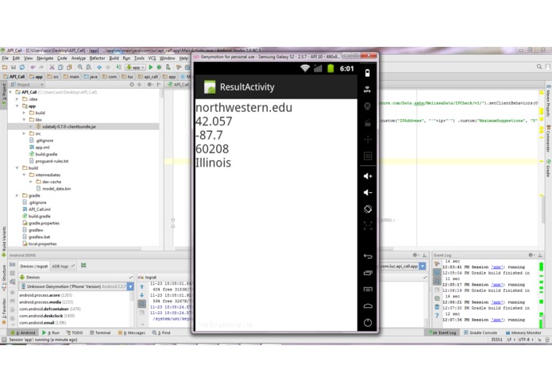Expand the gradle folder node
This screenshot has width=552, height=392.
(17, 195)
